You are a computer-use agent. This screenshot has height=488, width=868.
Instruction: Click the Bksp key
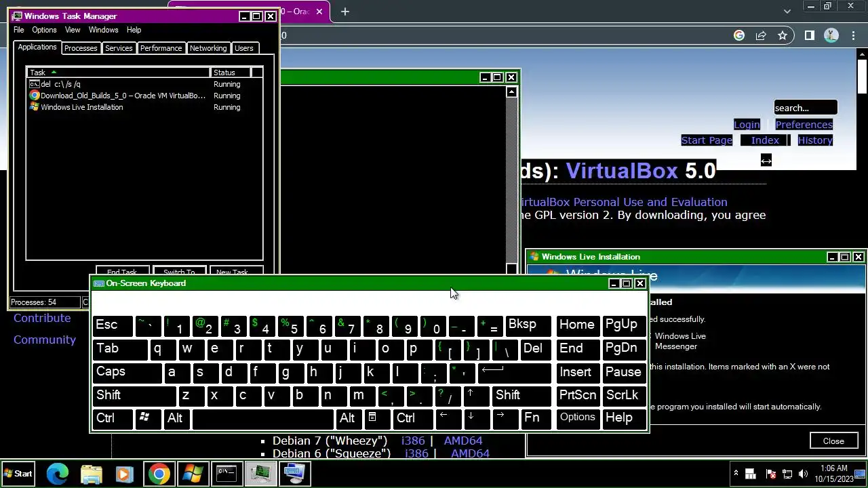point(528,326)
